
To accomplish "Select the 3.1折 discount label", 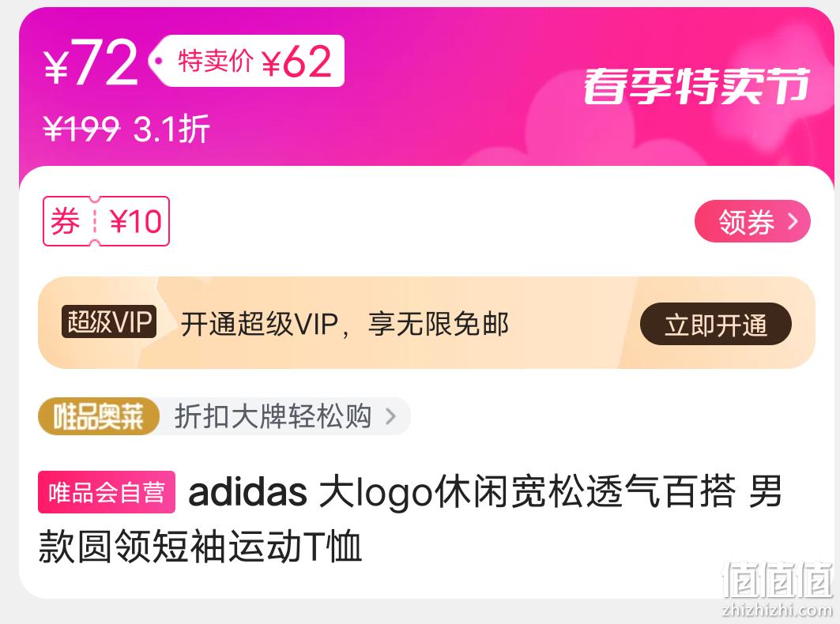I will tap(171, 129).
